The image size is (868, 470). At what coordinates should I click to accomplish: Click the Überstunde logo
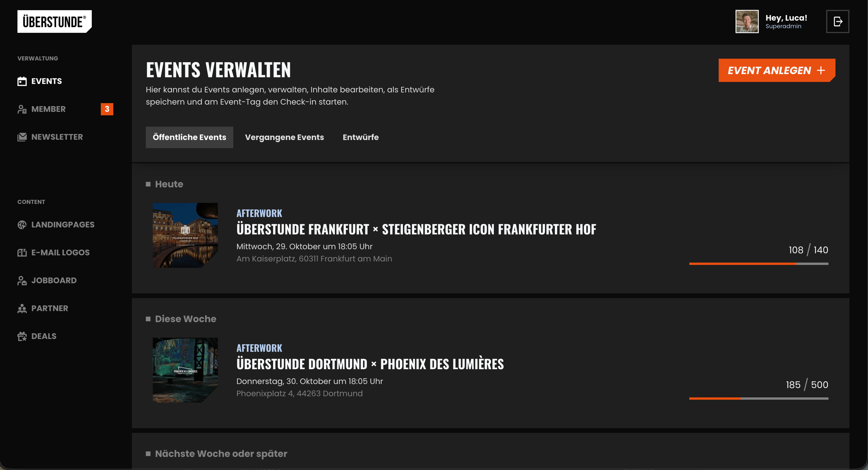pyautogui.click(x=54, y=21)
